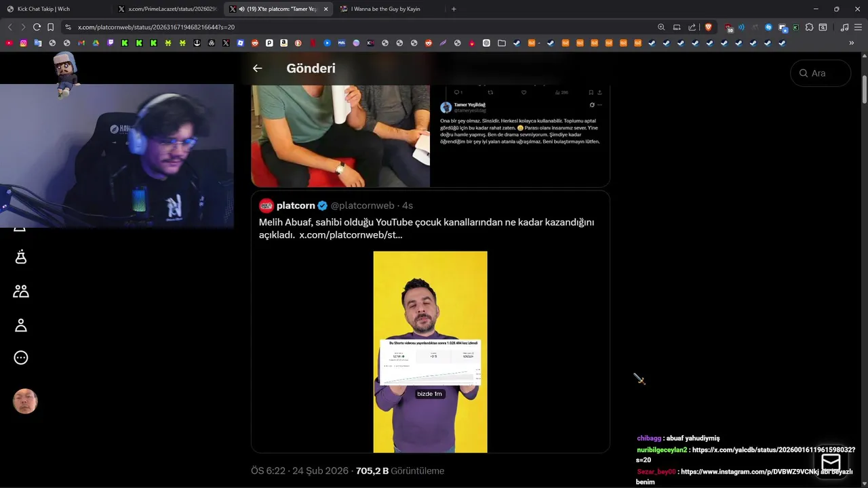Open site settings icon in address bar
Viewport: 868px width, 488px height.
coord(68,27)
